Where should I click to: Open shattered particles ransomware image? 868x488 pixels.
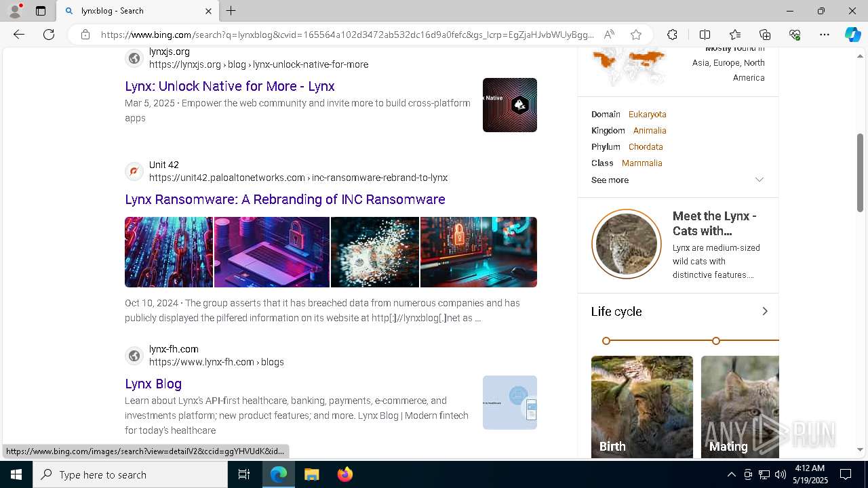coord(375,252)
